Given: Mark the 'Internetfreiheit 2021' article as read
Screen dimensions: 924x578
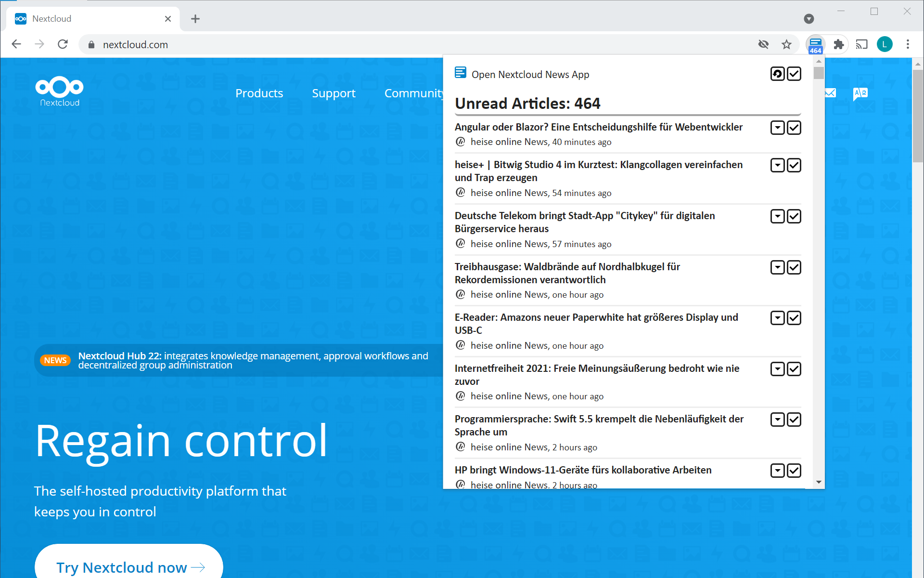Looking at the screenshot, I should pyautogui.click(x=794, y=369).
